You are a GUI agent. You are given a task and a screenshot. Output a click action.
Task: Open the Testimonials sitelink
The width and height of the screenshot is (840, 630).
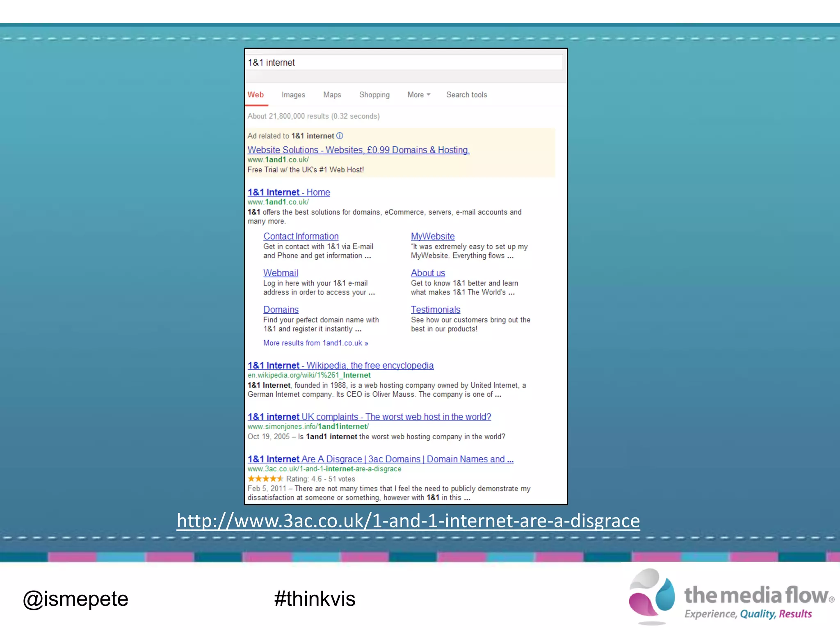pyautogui.click(x=436, y=310)
